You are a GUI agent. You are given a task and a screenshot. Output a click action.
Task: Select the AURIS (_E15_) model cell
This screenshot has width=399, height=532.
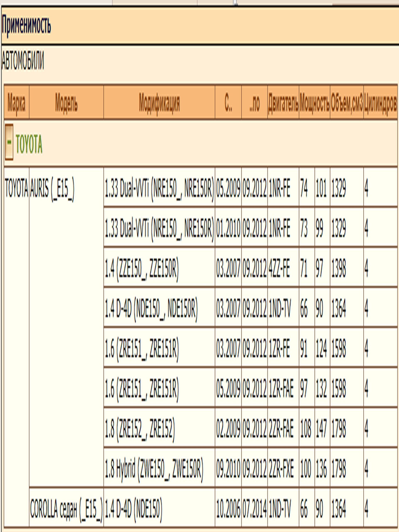[x=66, y=327]
